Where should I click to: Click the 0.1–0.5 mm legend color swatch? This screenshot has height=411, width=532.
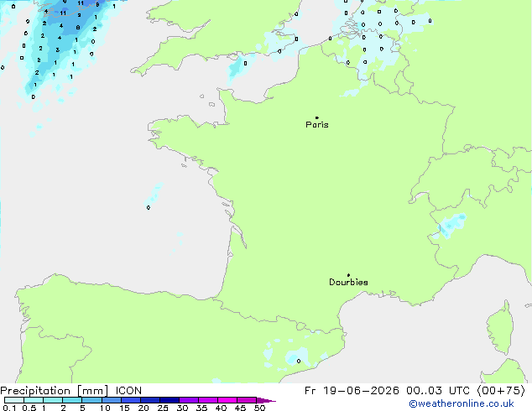[14, 400]
